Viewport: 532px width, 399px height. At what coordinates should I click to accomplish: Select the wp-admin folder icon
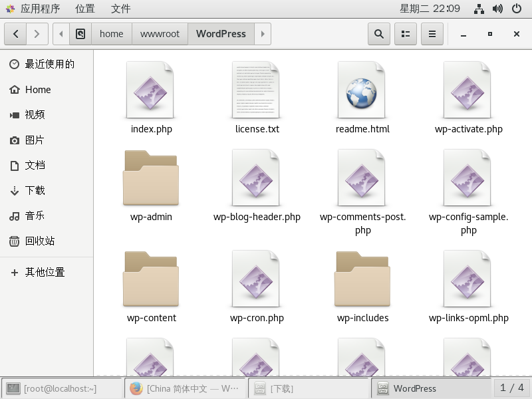[151, 178]
